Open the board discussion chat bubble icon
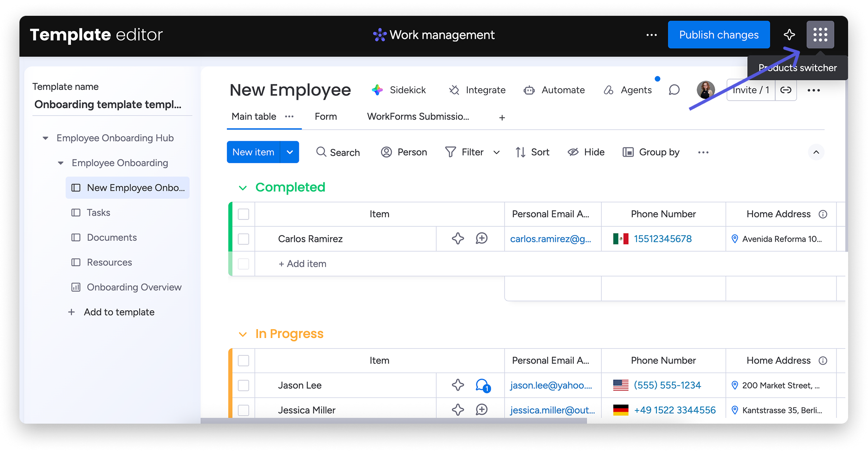The height and width of the screenshot is (453, 868). [674, 90]
